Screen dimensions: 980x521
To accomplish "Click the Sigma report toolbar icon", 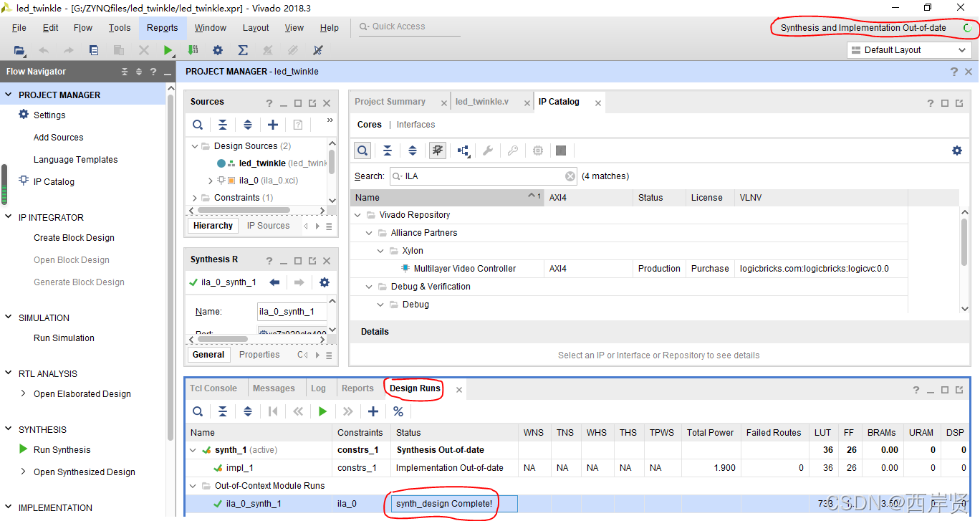I will [x=243, y=50].
